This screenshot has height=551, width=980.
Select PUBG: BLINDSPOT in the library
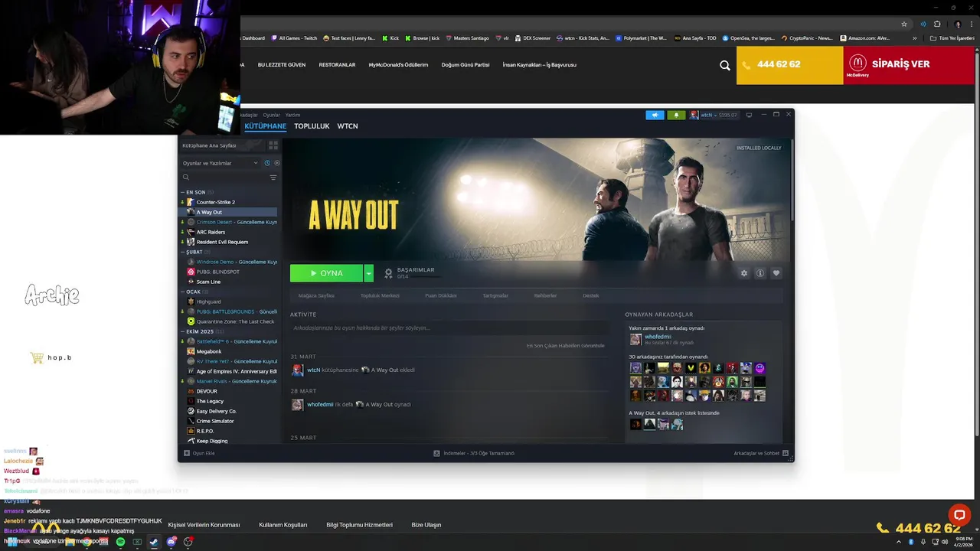[217, 272]
